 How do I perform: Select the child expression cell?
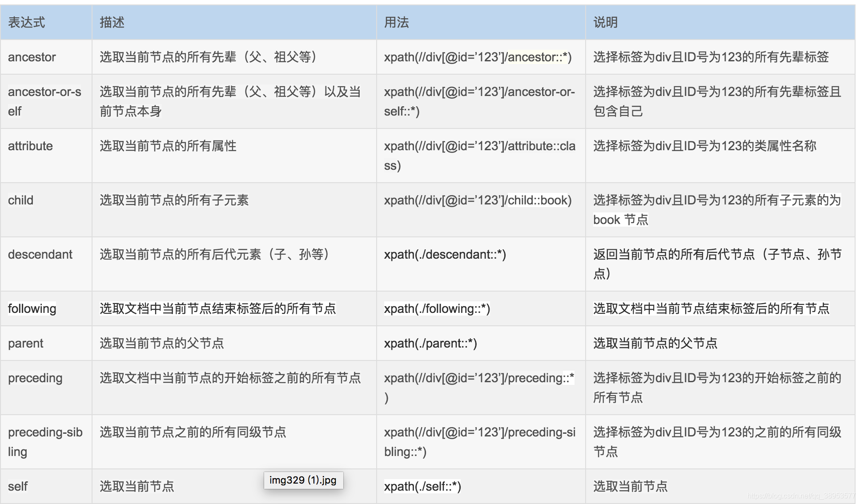pyautogui.click(x=20, y=200)
